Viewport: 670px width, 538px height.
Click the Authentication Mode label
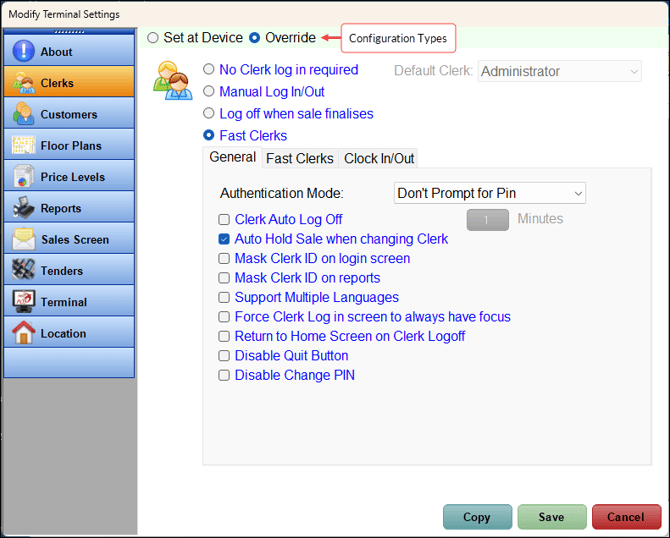[282, 193]
